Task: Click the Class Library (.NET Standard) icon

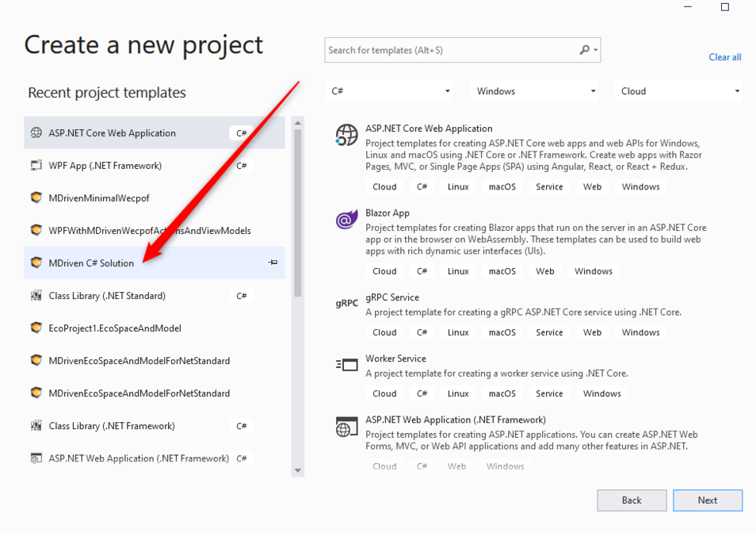Action: pos(36,295)
